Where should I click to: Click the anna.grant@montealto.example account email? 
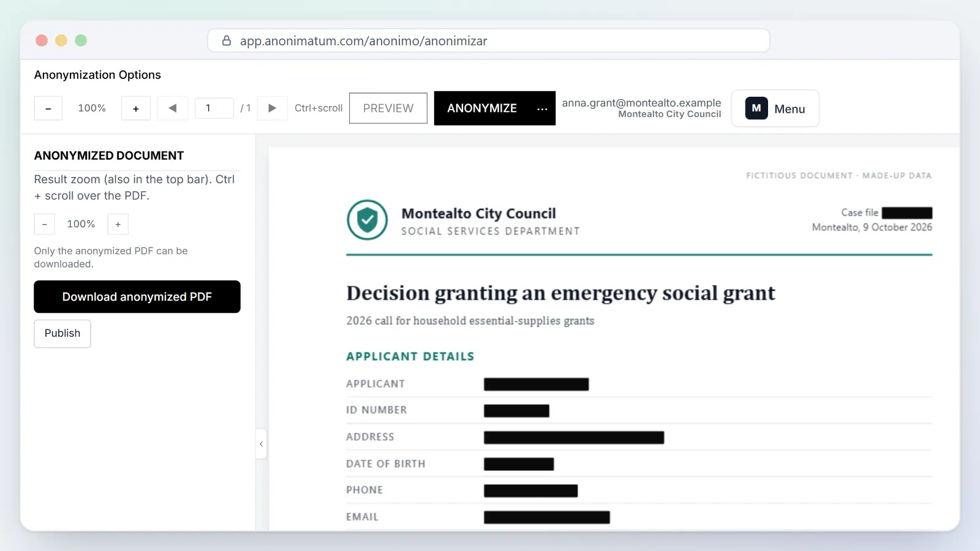(641, 103)
